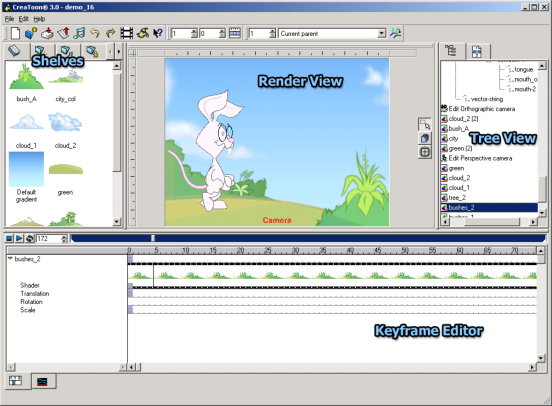Select the highlighted bushes_2 tree item
The height and width of the screenshot is (406, 552).
489,207
